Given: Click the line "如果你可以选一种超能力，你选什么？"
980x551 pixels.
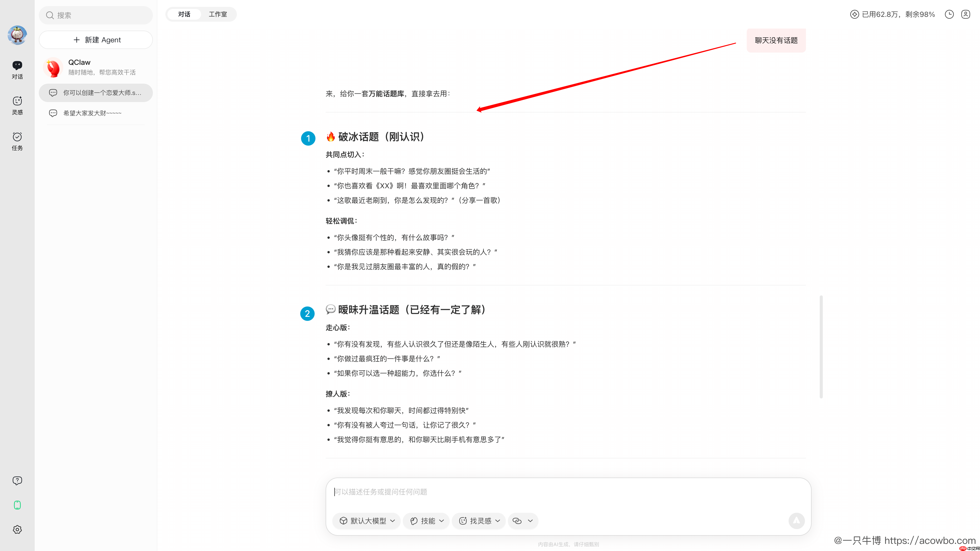Looking at the screenshot, I should point(398,373).
